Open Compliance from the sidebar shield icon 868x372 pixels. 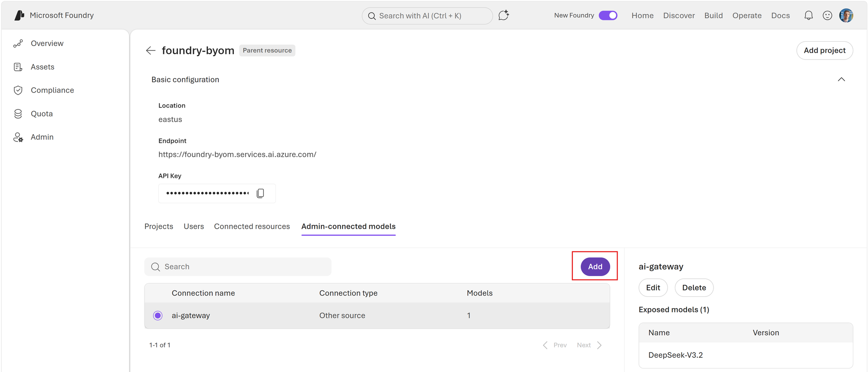point(18,90)
